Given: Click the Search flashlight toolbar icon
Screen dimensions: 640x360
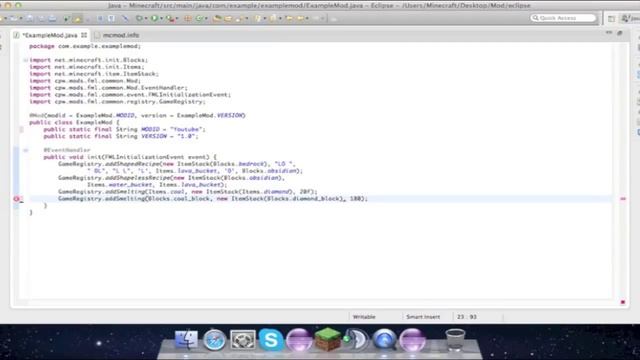Looking at the screenshot, I should pos(240,18).
